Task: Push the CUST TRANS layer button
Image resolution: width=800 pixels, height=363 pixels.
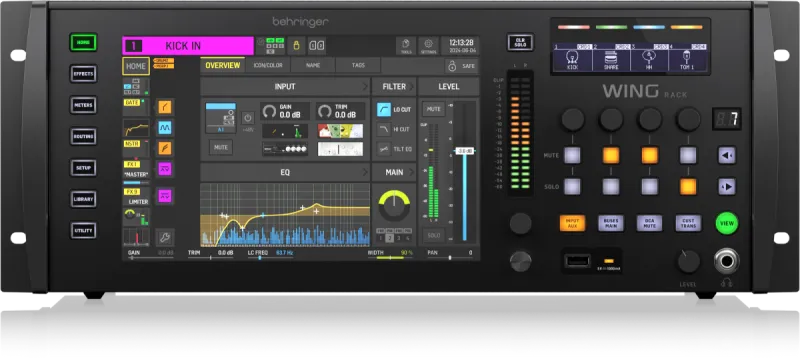Action: (x=688, y=223)
